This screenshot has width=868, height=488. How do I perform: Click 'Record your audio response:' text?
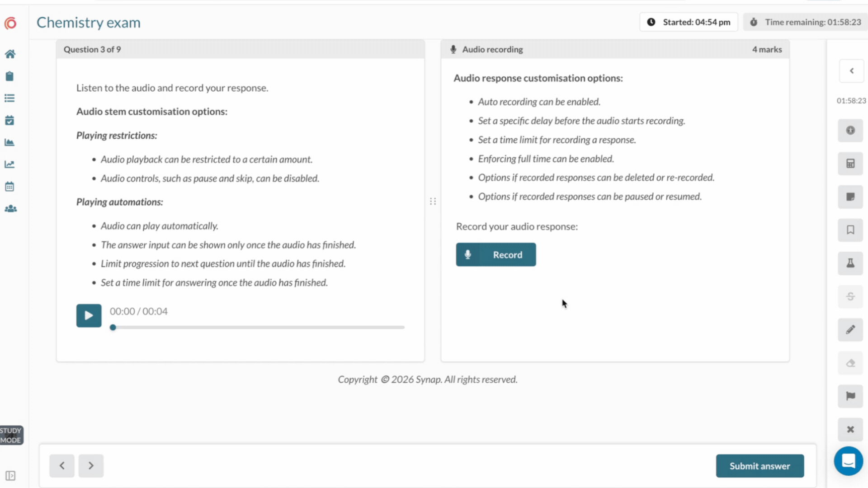tap(517, 226)
